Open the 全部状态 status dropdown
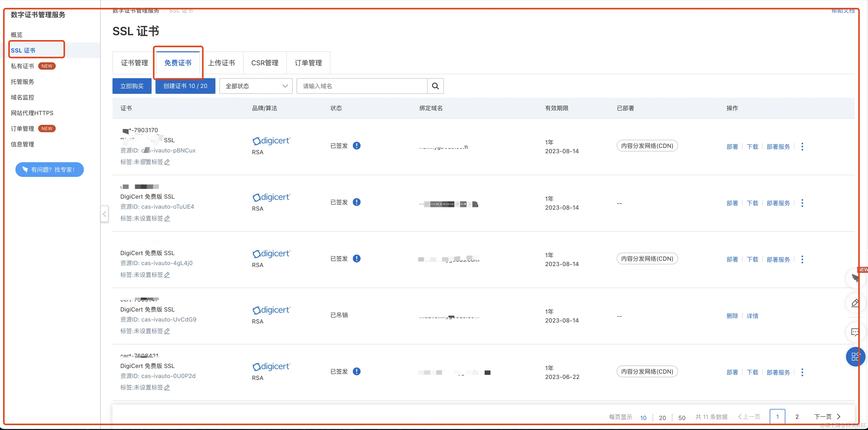Viewport: 868px width, 430px height. point(256,86)
